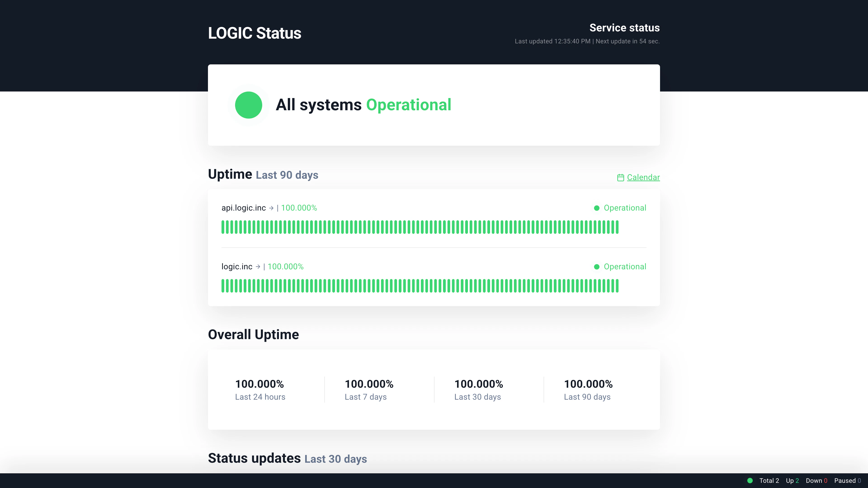Click the oldest uptime bar for logic.inc
Screen dimensions: 868x488
(x=223, y=286)
